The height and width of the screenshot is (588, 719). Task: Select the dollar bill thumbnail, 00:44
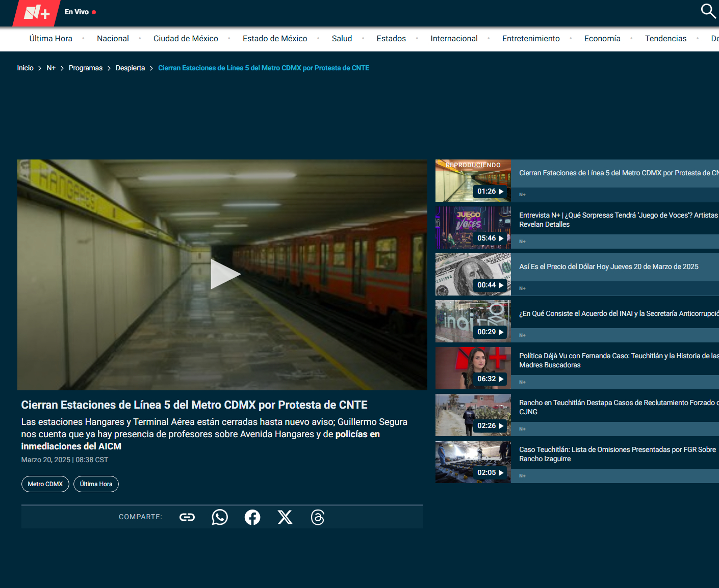point(473,275)
